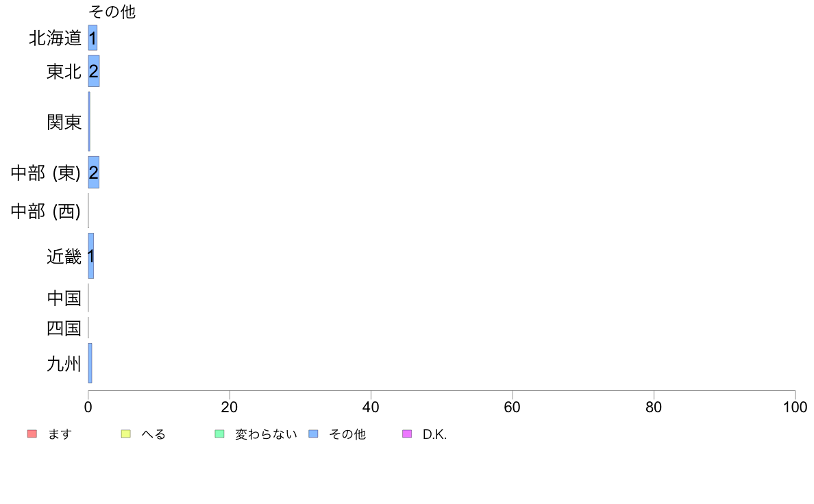Click the D.K. legend text
Image resolution: width=814 pixels, height=504 pixels.
click(434, 434)
